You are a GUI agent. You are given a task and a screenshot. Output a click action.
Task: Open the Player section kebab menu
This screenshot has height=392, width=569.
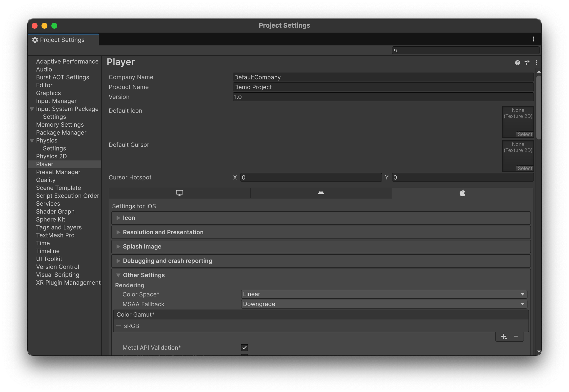tap(536, 63)
